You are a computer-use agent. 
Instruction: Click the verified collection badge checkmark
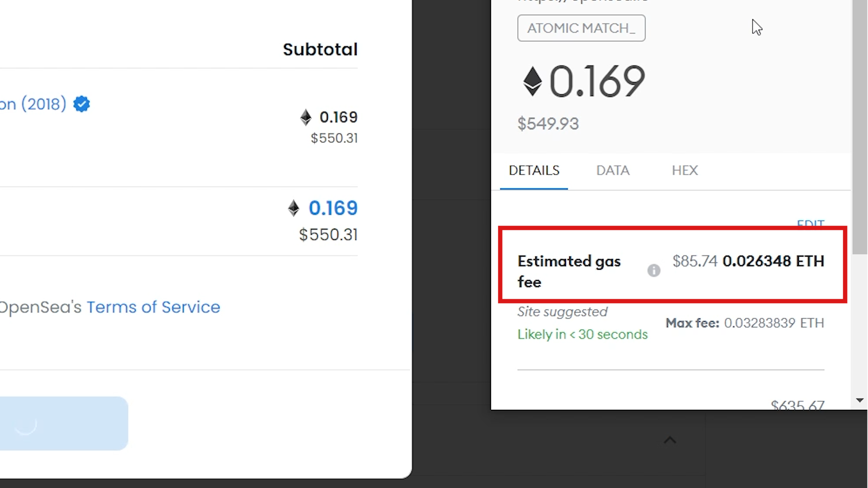81,104
